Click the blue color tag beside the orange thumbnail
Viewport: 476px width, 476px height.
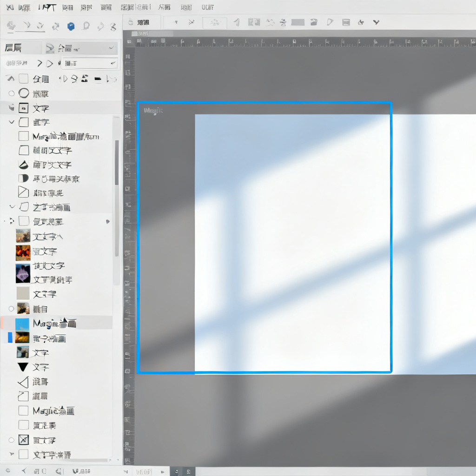pos(10,337)
